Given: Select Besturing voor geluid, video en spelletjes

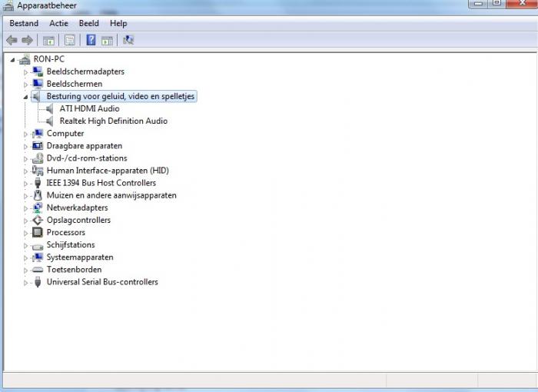Looking at the screenshot, I should (121, 96).
